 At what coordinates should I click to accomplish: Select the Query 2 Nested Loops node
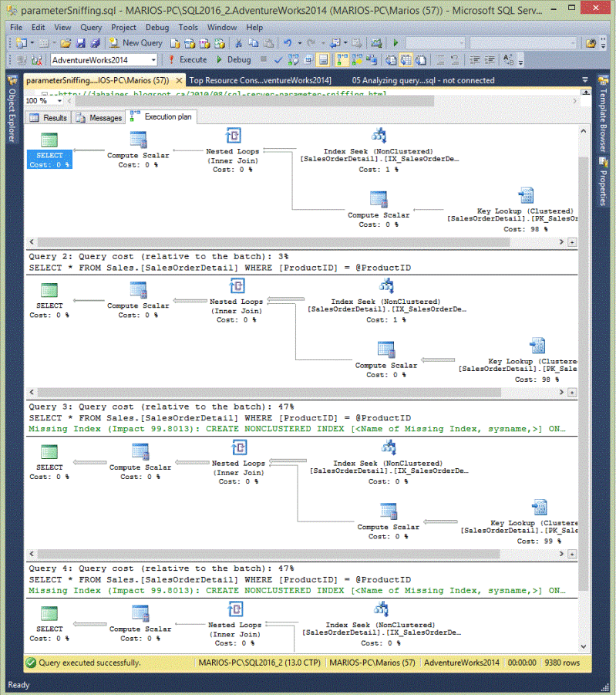236,301
